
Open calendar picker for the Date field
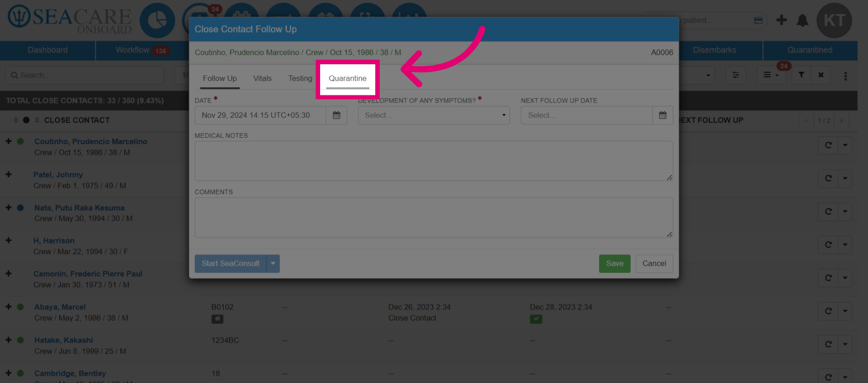click(336, 115)
